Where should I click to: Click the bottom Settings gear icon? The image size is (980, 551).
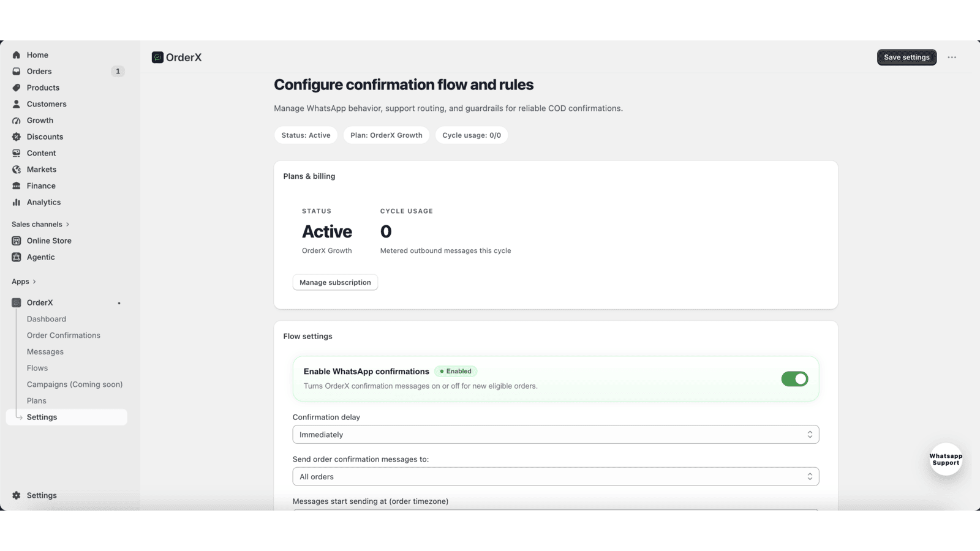[17, 495]
